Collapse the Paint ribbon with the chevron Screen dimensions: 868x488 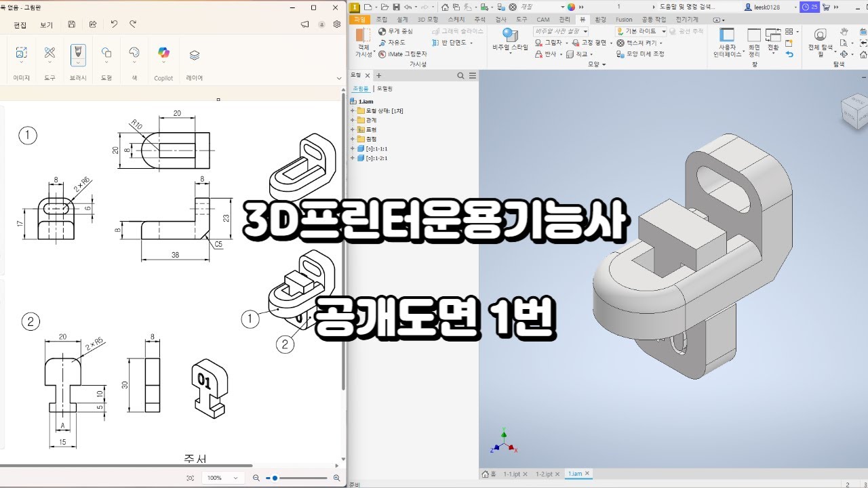click(x=339, y=78)
